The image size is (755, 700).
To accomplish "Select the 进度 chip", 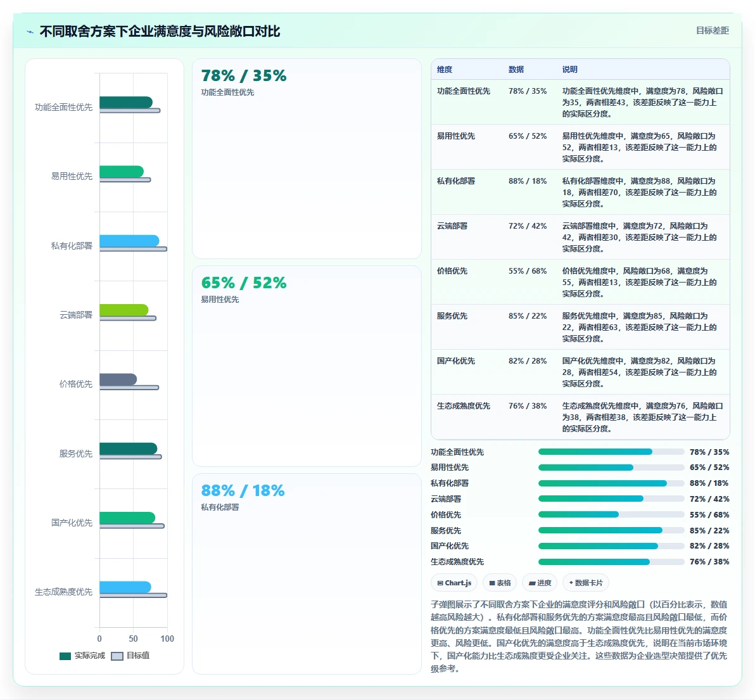I will pos(540,583).
